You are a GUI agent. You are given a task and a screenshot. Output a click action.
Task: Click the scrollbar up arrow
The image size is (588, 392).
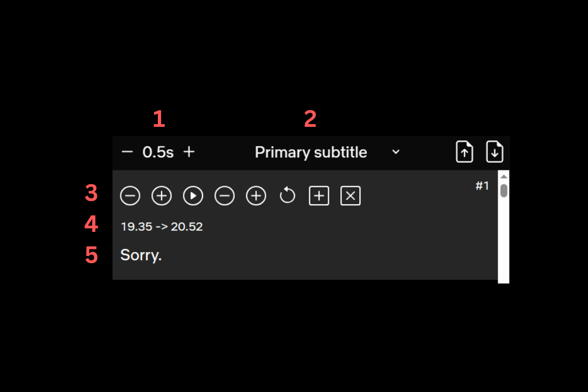coord(504,176)
